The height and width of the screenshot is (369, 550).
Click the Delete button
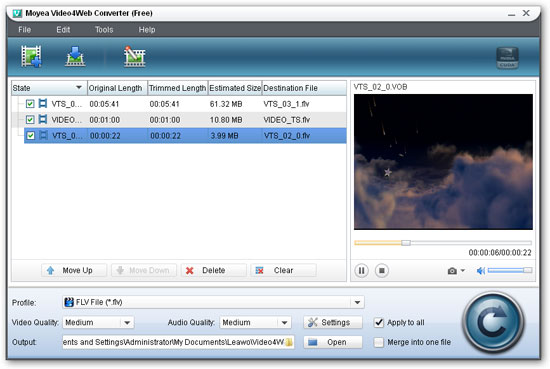pos(214,270)
